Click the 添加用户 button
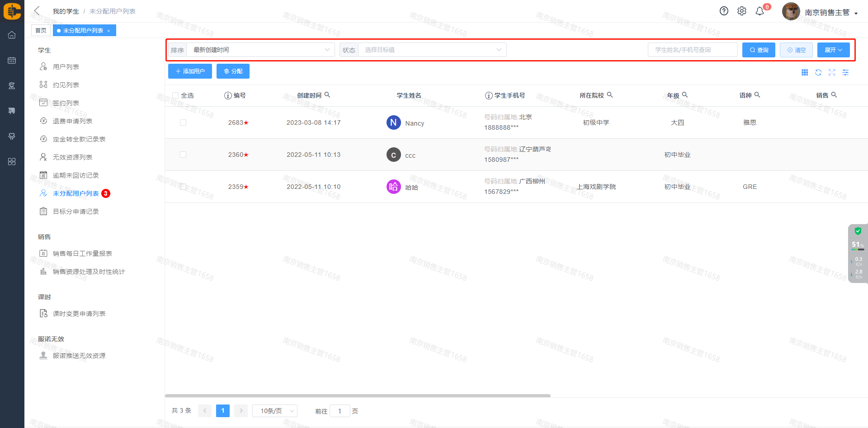The image size is (868, 428). (190, 71)
